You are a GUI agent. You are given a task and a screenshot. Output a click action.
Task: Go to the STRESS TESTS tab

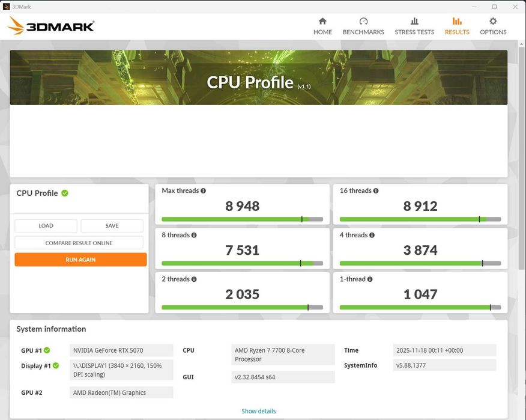(414, 26)
